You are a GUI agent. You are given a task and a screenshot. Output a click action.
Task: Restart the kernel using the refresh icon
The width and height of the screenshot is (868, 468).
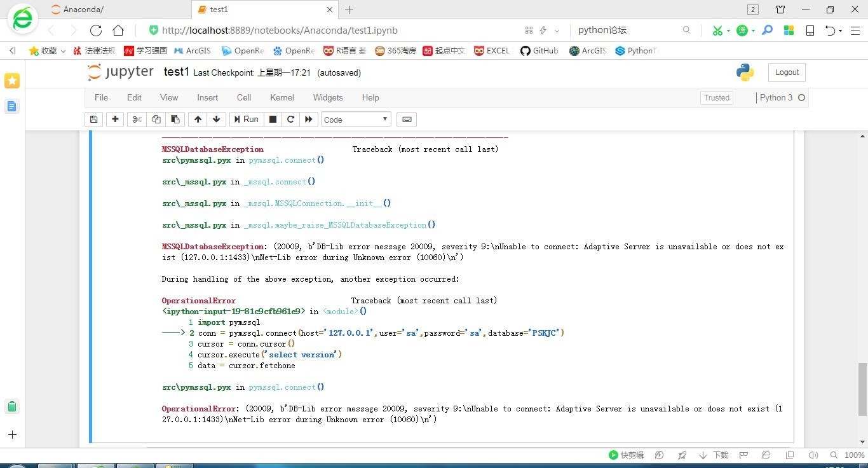(x=290, y=119)
